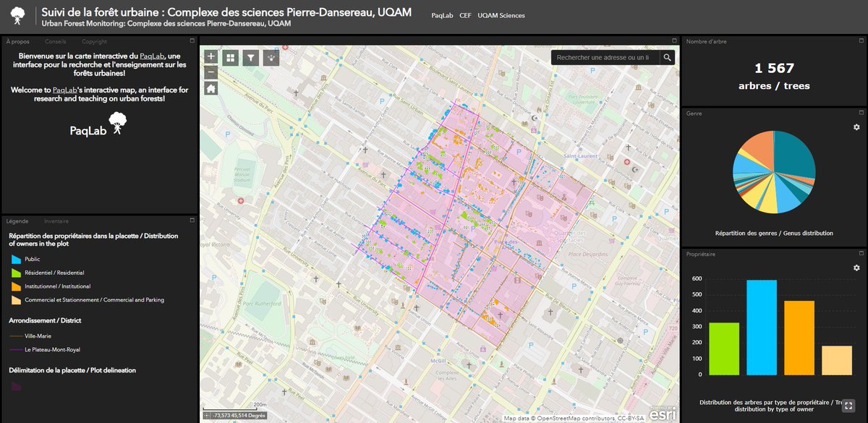Click the Public blue legend swatch
Screen dimensions: 868x423
[x=17, y=259]
